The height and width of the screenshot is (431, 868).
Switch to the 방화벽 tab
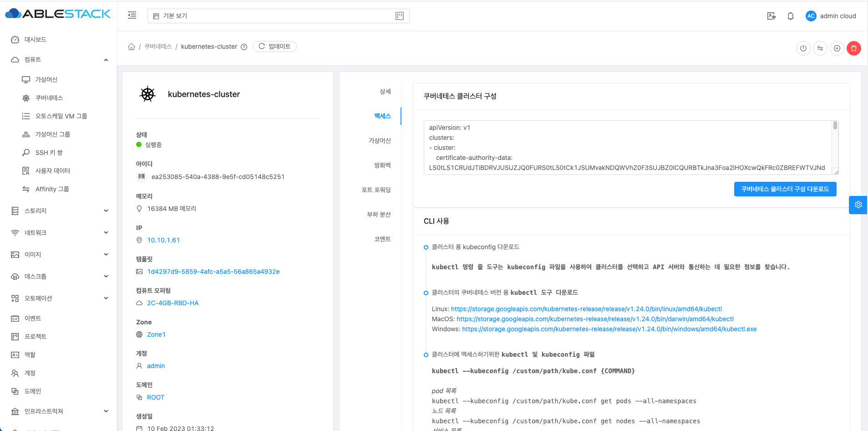point(382,165)
